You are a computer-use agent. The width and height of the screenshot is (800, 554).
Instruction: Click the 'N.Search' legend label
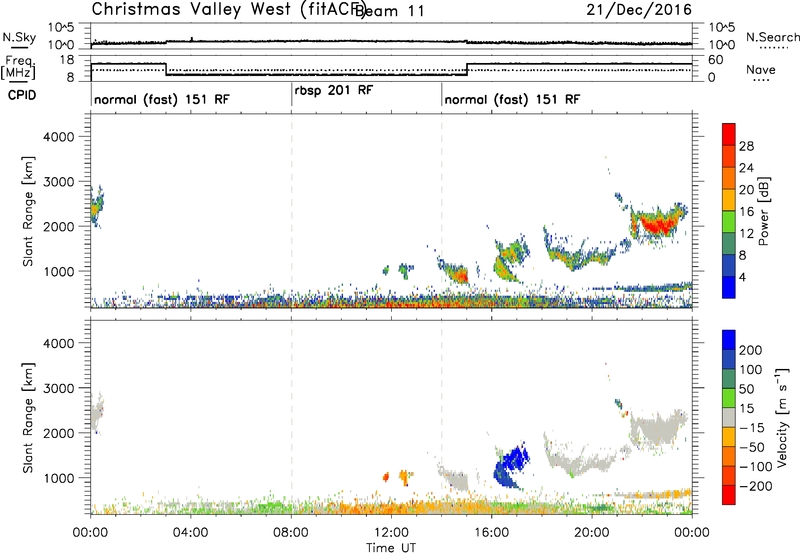coord(772,37)
